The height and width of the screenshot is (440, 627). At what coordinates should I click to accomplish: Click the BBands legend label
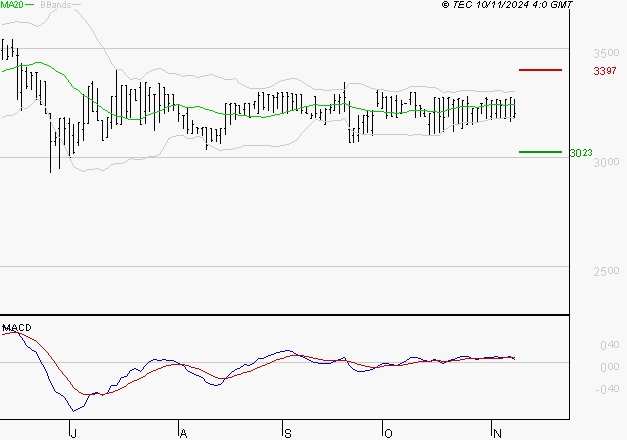[x=56, y=5]
